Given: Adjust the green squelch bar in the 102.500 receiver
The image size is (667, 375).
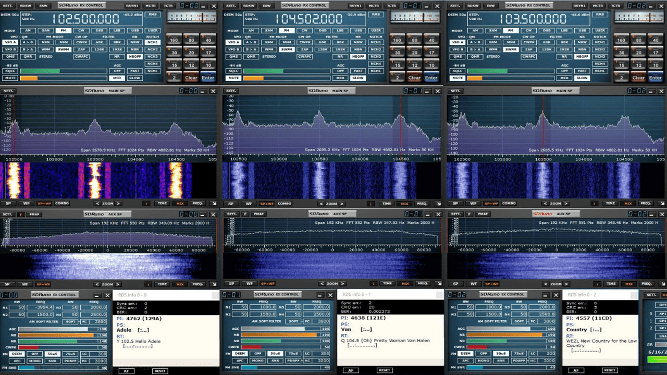Looking at the screenshot, I should tap(63, 71).
